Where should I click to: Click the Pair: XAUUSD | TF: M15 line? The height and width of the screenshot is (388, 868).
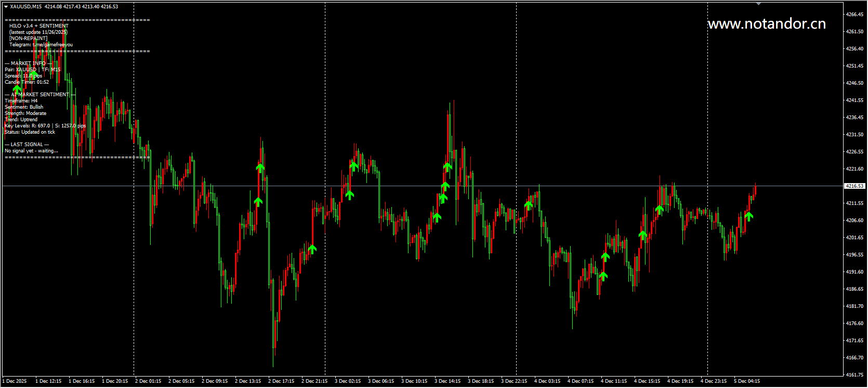point(33,70)
